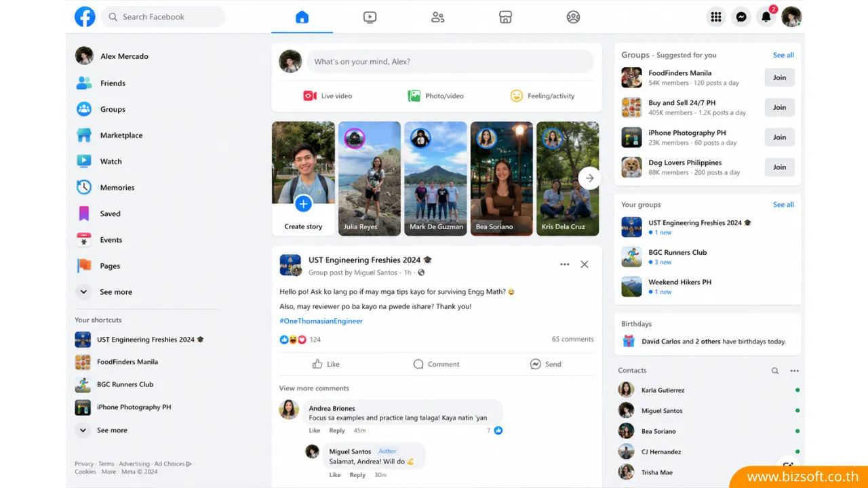Screen dimensions: 868x488
Task: Click See all for suggested groups
Action: click(783, 55)
